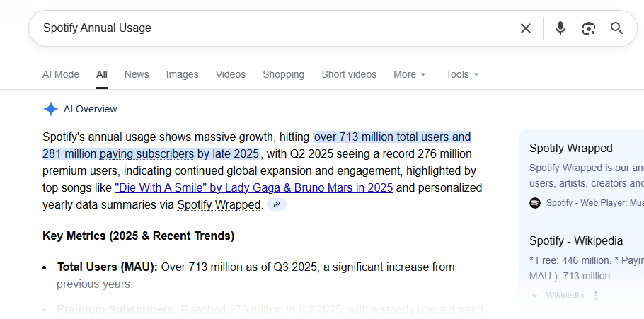
Task: Open the Spotify - Wikipedia card title
Action: coord(576,240)
